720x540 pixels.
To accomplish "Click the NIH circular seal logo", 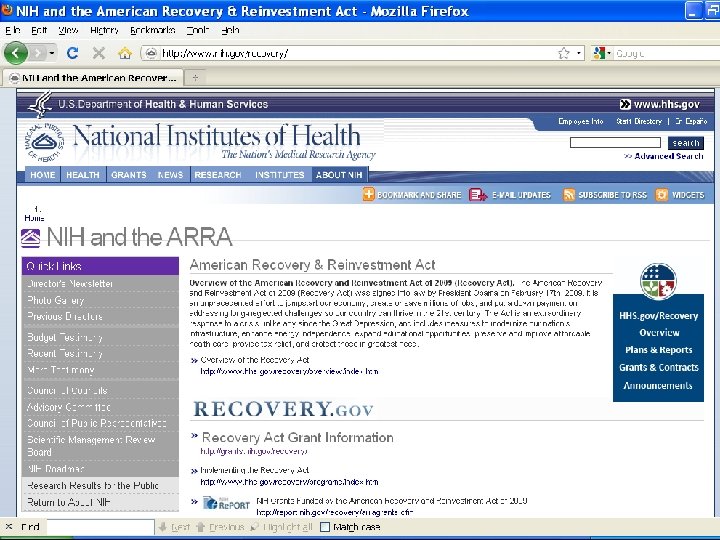I will point(44,143).
